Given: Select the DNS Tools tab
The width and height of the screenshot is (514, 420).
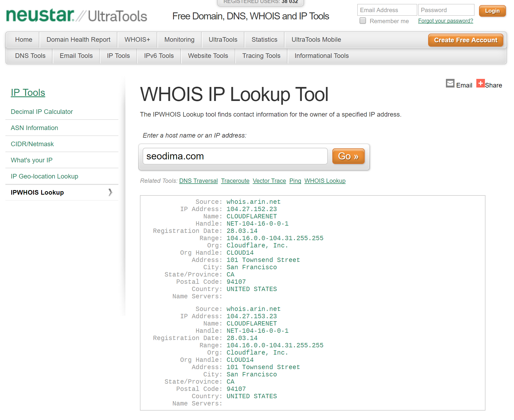Looking at the screenshot, I should (x=30, y=56).
